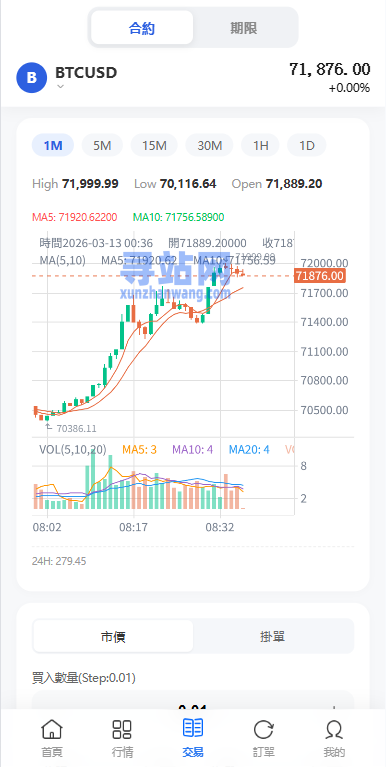The image size is (386, 767).
Task: Click the purple MA10: 4 volume label
Action: coord(193,450)
